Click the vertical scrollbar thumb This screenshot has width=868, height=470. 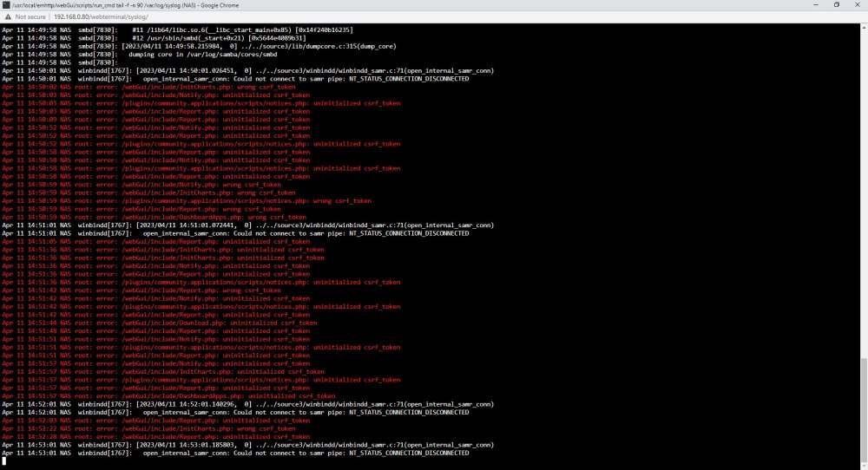coord(865,409)
